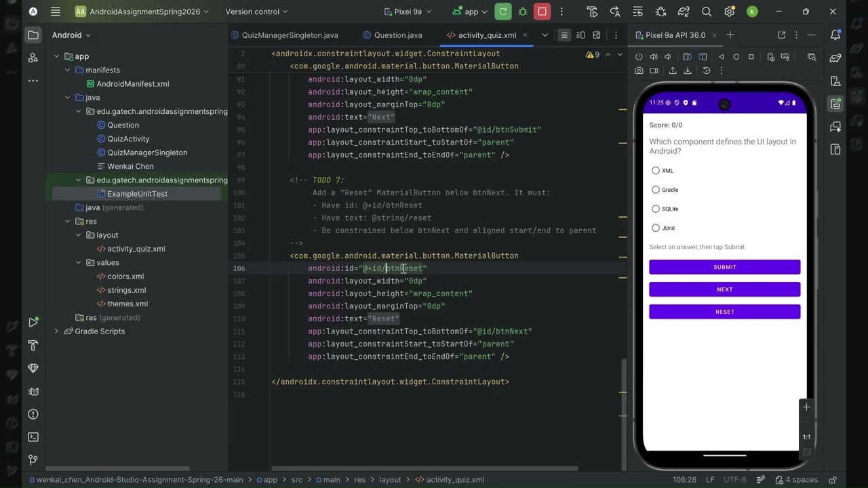Click emulator Overview square button
This screenshot has width=868, height=488.
(751, 57)
